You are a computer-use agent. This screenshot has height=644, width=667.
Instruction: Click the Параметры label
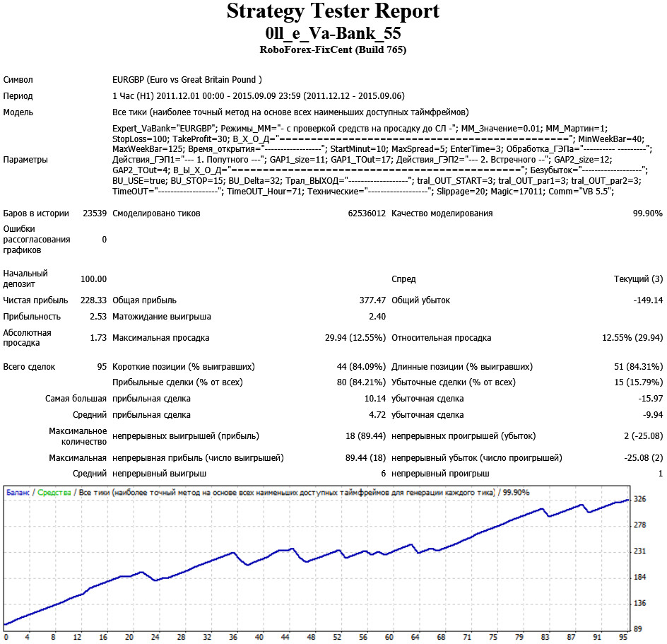[25, 160]
